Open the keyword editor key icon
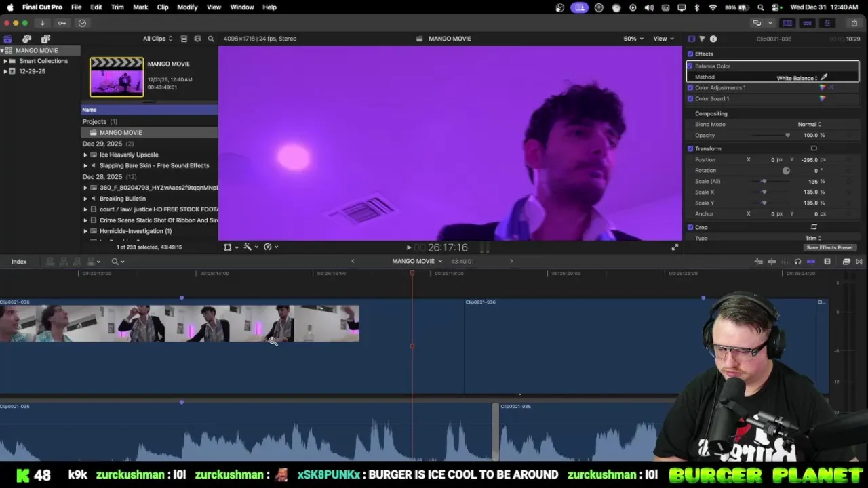Image resolution: width=868 pixels, height=488 pixels. [62, 23]
